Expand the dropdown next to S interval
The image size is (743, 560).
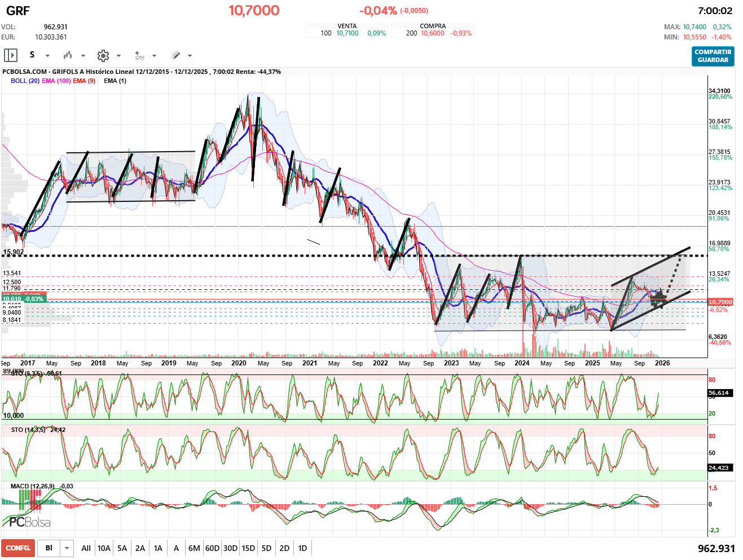[47, 56]
